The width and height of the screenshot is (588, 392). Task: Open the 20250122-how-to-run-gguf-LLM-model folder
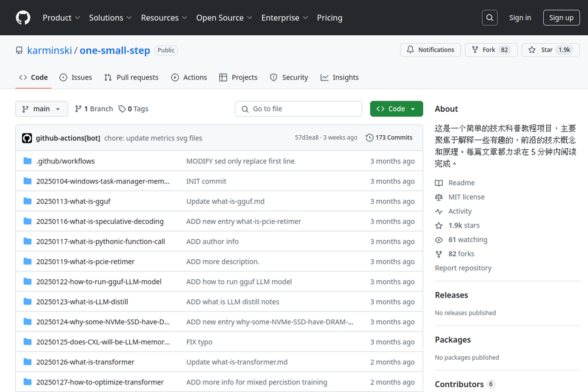[x=99, y=282]
